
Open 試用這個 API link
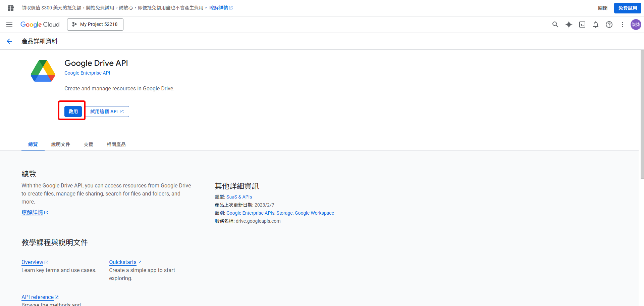tap(107, 111)
